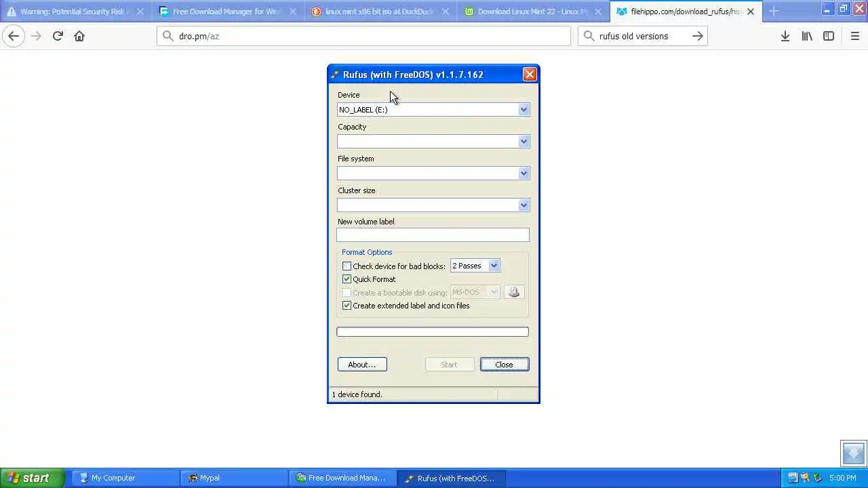868x488 pixels.
Task: Click the third system tray icon
Action: [817, 478]
